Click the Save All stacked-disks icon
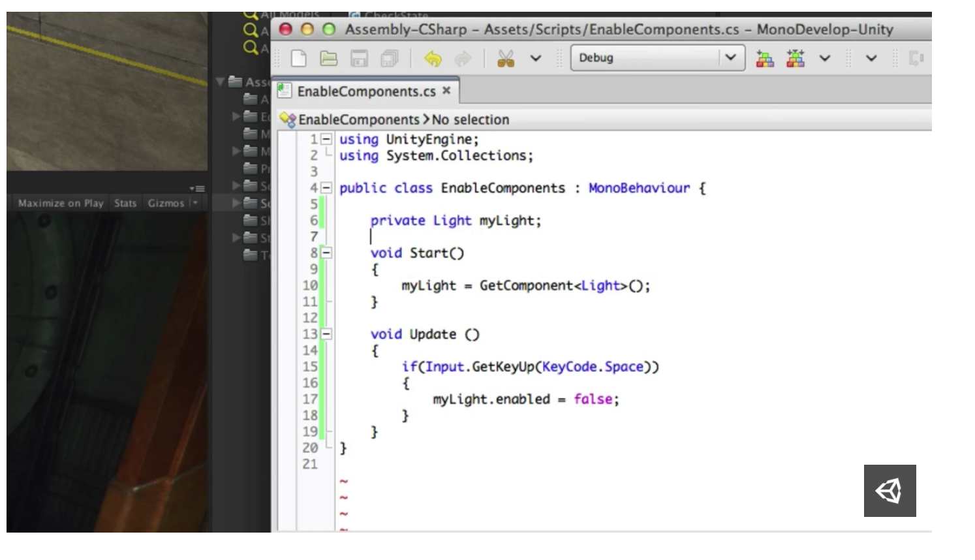 click(x=389, y=59)
